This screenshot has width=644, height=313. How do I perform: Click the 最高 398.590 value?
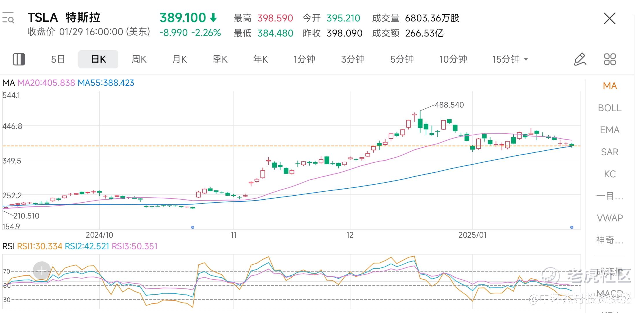tap(275, 18)
